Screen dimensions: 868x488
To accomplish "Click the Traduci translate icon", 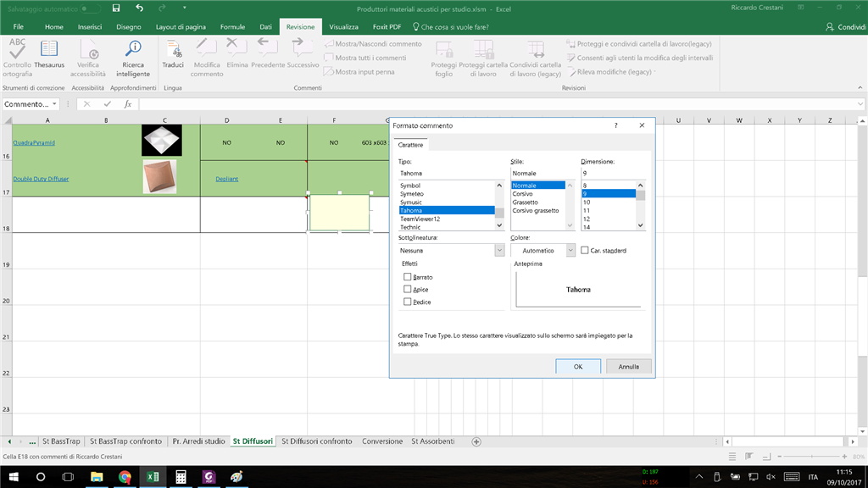I will 173,48.
